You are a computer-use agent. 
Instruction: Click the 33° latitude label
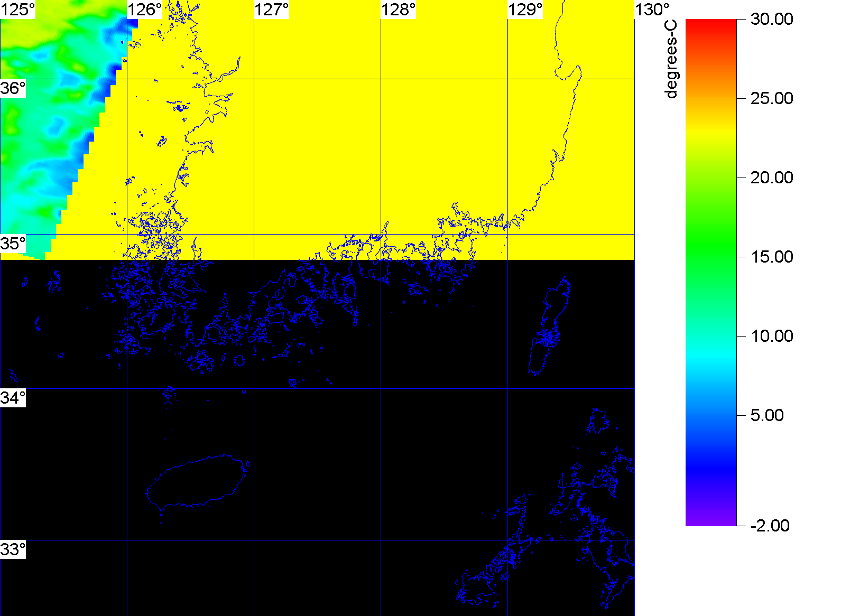click(x=13, y=549)
